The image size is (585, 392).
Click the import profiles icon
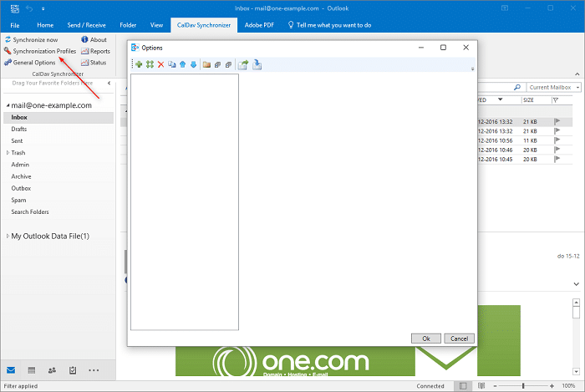tap(257, 64)
